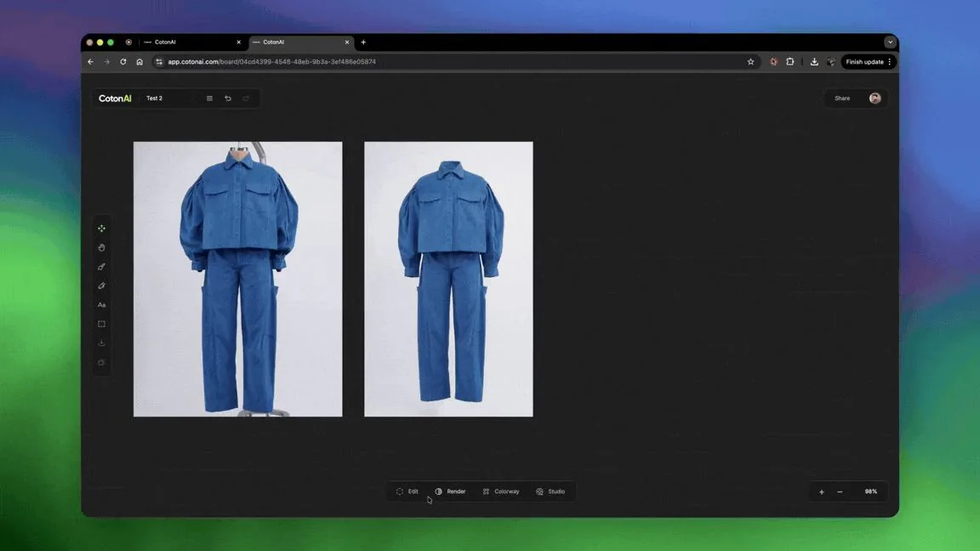Select the left mannequin outfit image

click(237, 279)
